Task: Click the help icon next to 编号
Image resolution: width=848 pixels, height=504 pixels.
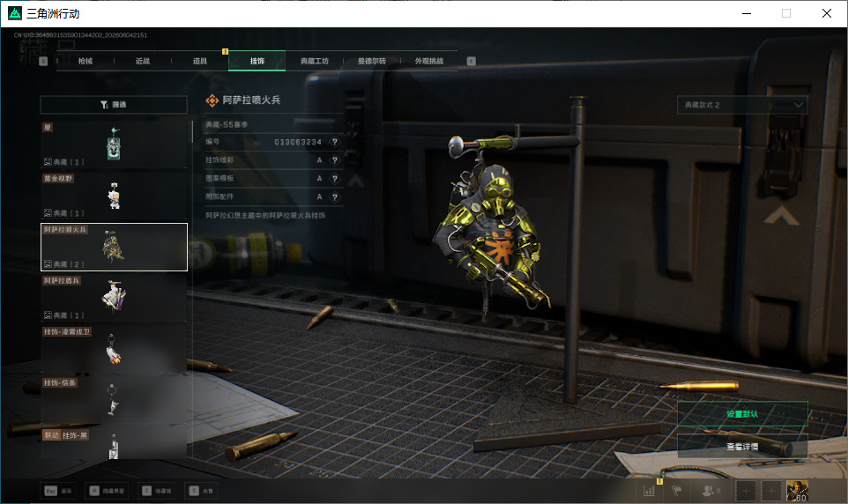Action: point(335,142)
